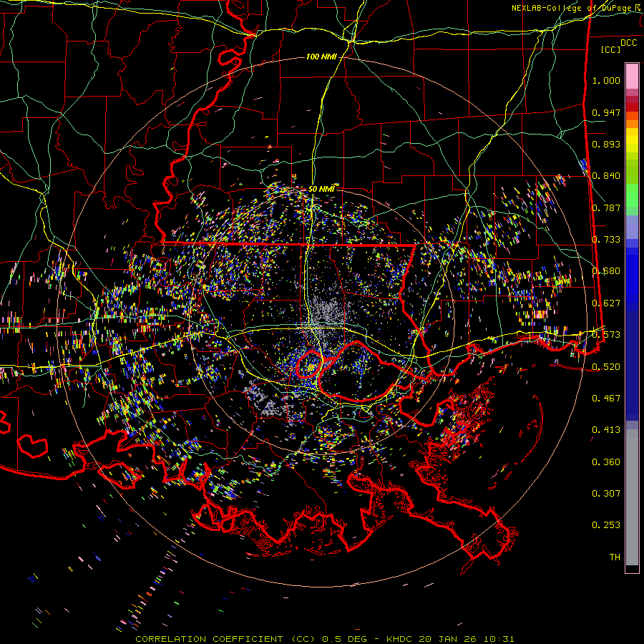Click the bright green color bar segment
644x644 pixels.
pyautogui.click(x=632, y=195)
